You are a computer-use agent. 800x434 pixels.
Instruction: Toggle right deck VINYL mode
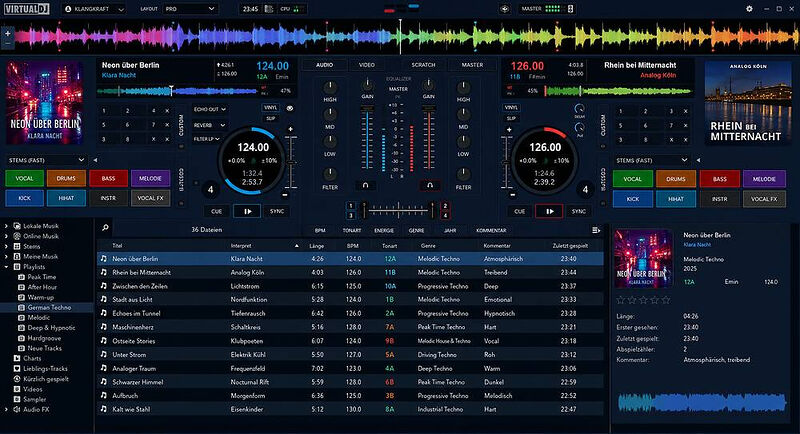click(x=511, y=108)
